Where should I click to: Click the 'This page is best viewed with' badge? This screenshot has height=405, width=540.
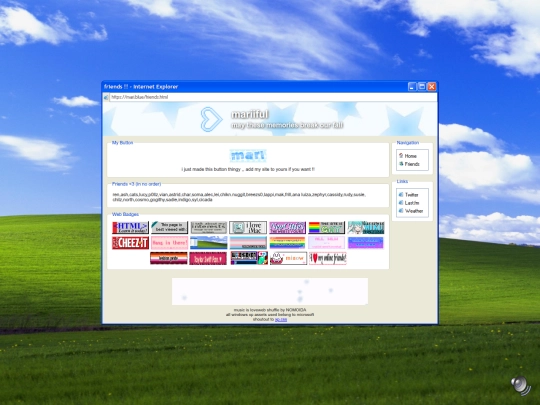click(169, 228)
